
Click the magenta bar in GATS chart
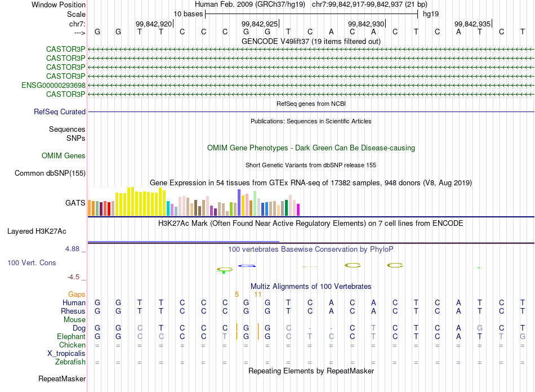click(x=298, y=210)
